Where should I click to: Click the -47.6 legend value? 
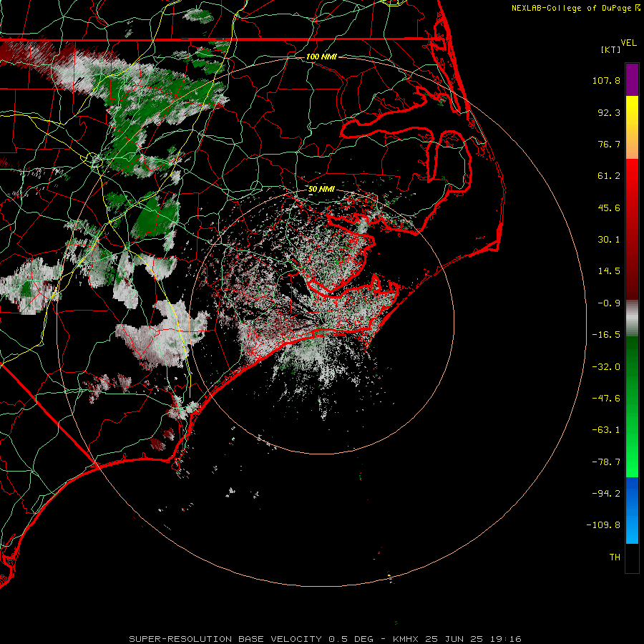606,399
